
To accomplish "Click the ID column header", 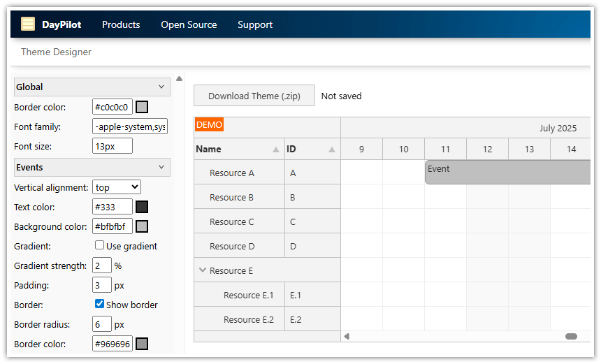I will coord(313,149).
